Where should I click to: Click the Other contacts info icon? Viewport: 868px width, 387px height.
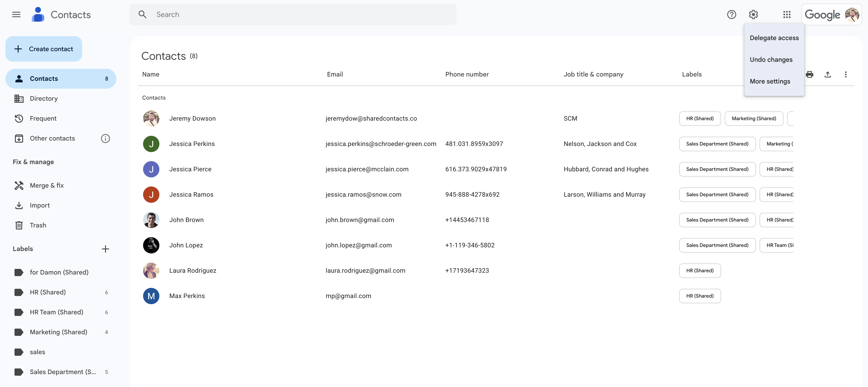[x=105, y=139]
